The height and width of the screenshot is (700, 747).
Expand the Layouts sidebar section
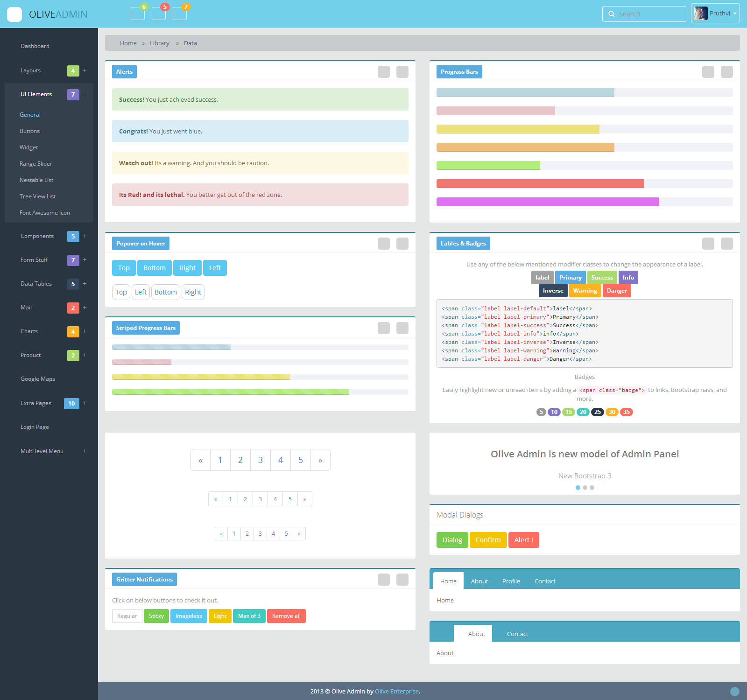pyautogui.click(x=85, y=70)
